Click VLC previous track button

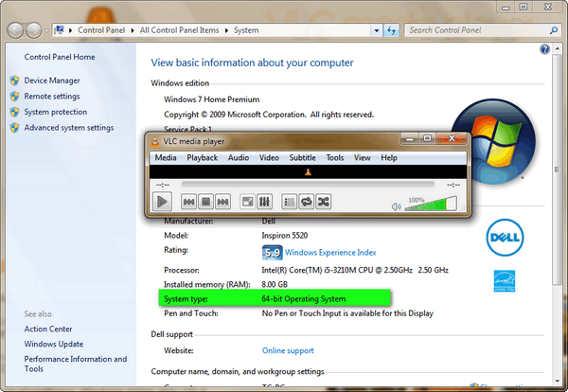pos(188,202)
